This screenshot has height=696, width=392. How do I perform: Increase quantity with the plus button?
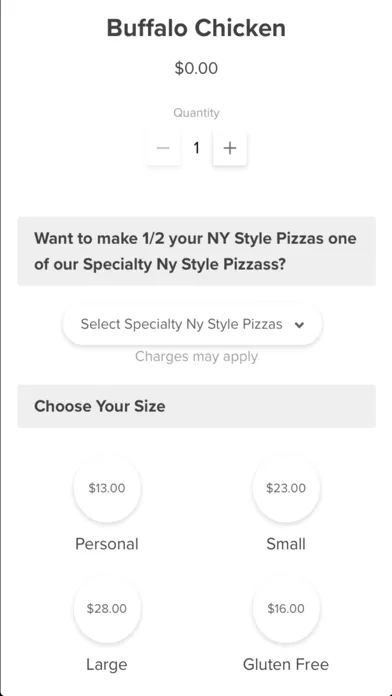230,148
